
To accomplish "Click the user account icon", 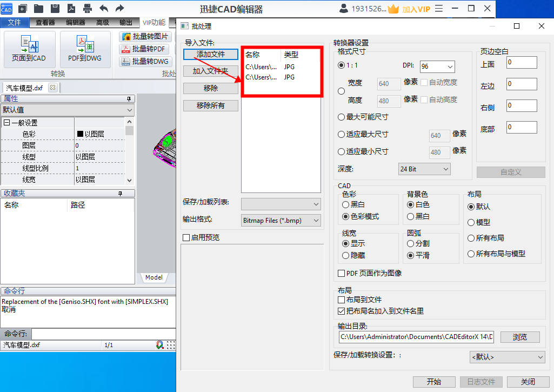I will (343, 9).
